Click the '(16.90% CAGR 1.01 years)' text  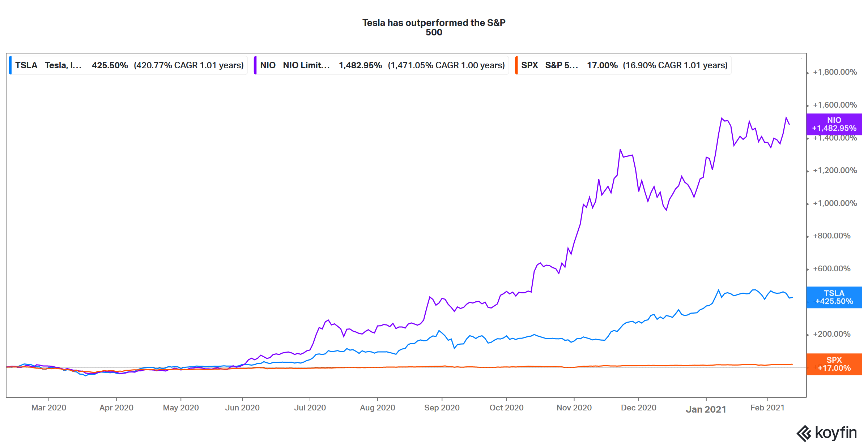coord(675,65)
